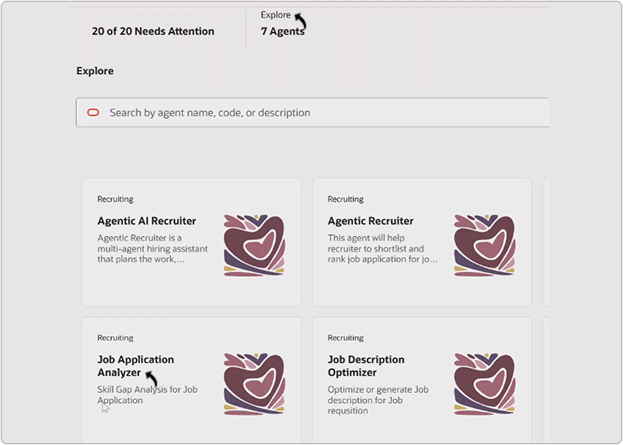
Task: Click Recruiting label on Job Description Optimizer card
Action: click(345, 338)
